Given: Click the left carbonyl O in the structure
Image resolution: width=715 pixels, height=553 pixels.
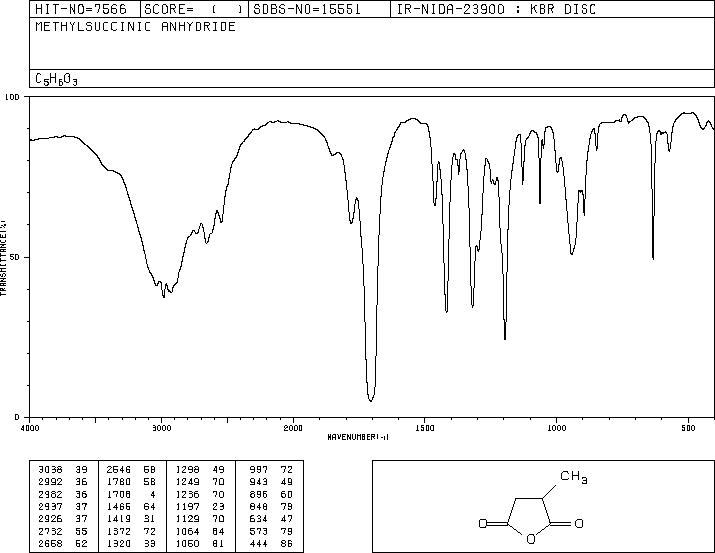Looking at the screenshot, I should [x=483, y=523].
